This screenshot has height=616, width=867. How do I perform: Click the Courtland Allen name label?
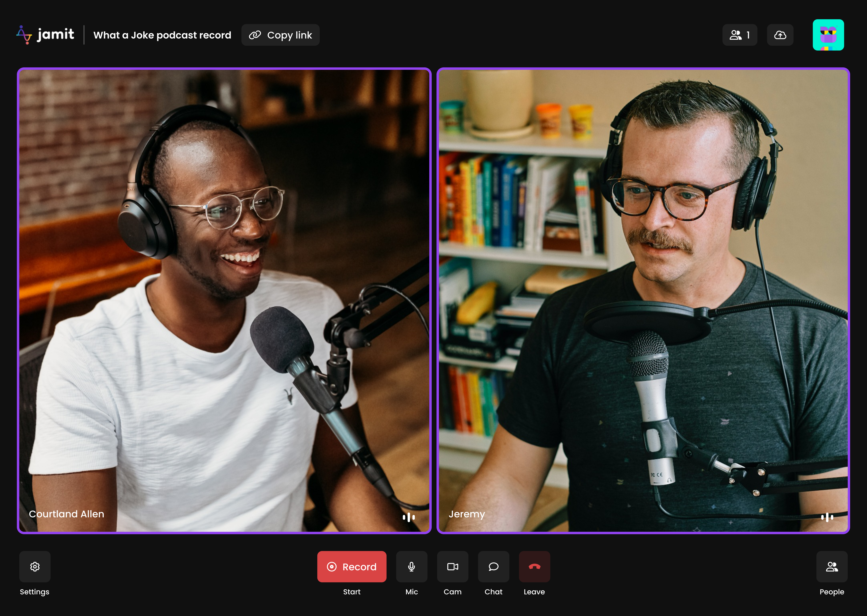click(x=66, y=514)
